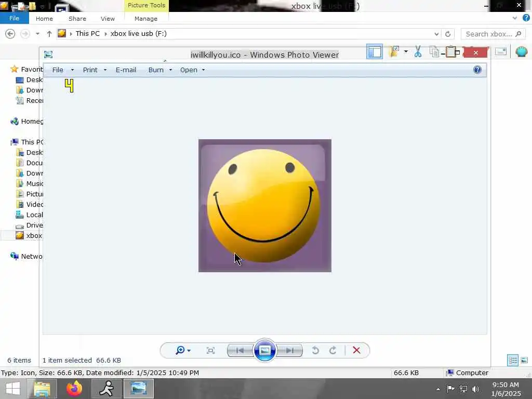The height and width of the screenshot is (399, 532).
Task: Click the Paste clipboard icon
Action: 451,51
